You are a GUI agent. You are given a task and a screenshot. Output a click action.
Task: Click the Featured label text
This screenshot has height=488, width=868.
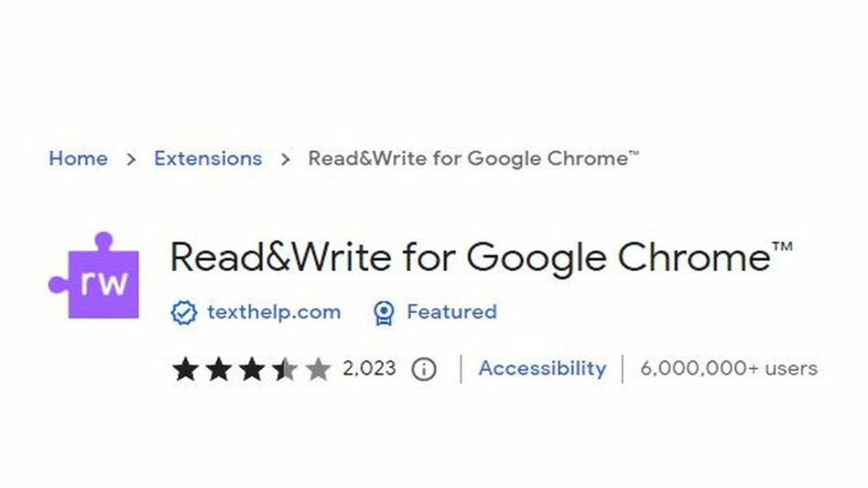point(451,312)
